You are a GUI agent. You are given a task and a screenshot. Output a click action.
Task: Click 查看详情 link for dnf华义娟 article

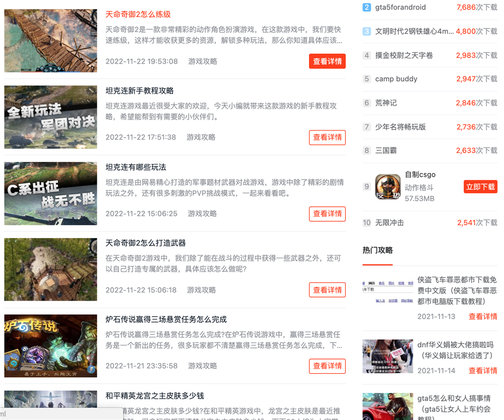(482, 371)
